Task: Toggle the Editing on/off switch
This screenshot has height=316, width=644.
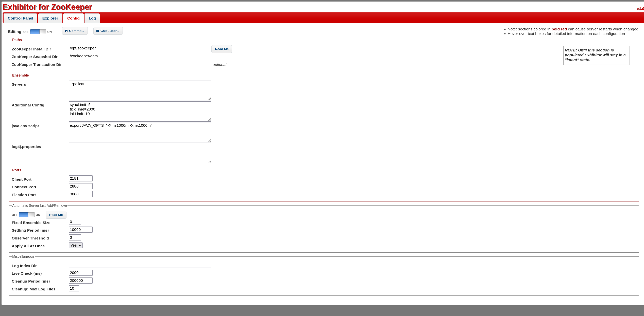Action: (38, 32)
